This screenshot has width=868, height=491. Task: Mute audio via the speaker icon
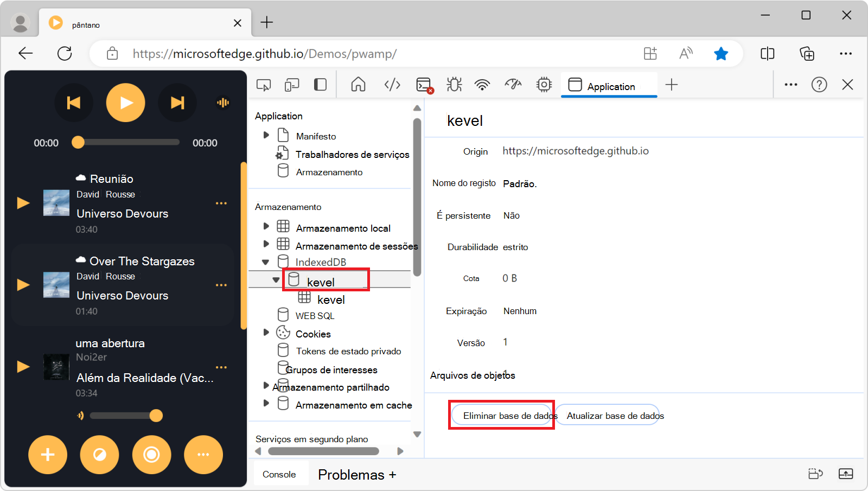[81, 416]
